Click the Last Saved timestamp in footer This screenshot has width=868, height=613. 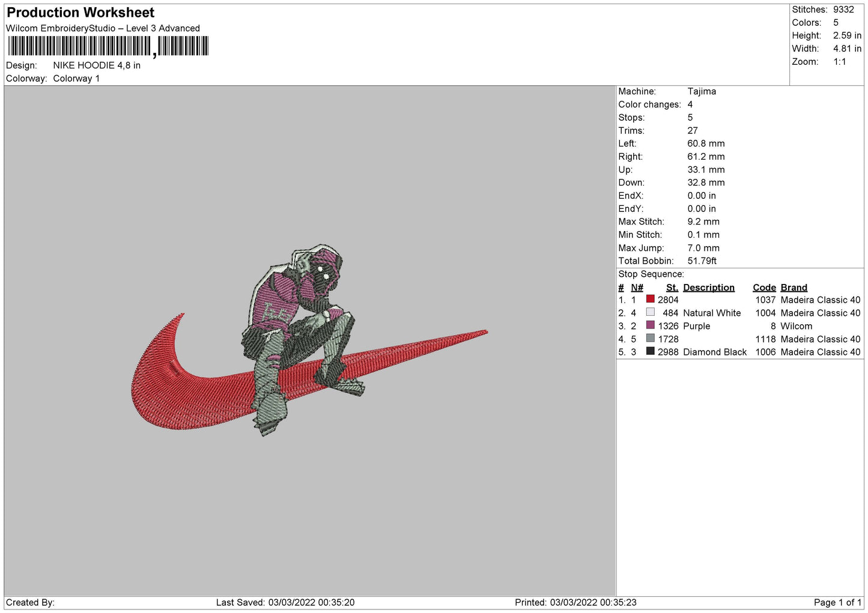tap(285, 602)
